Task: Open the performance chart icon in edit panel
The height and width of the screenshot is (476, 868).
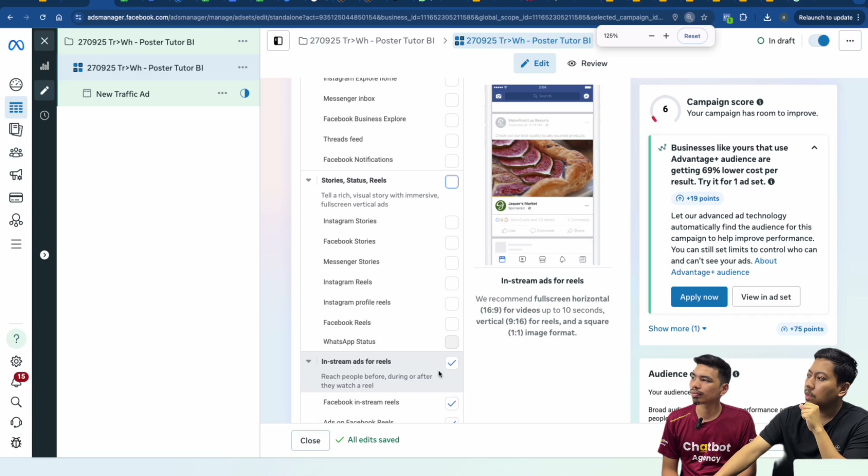Action: click(45, 66)
